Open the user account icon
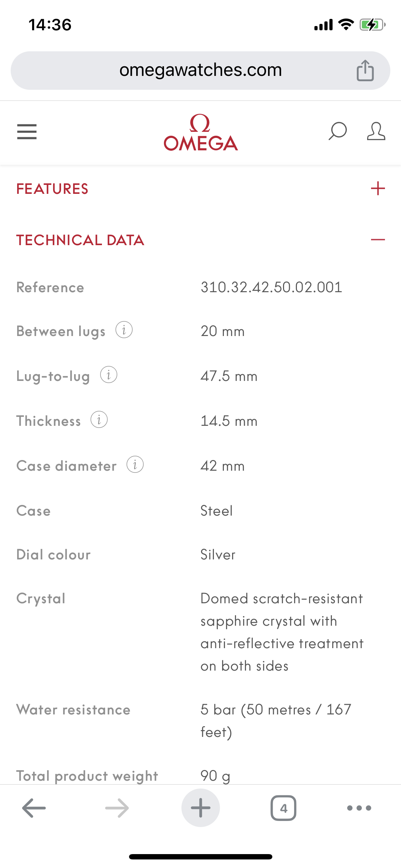The image size is (401, 868). coord(376,131)
